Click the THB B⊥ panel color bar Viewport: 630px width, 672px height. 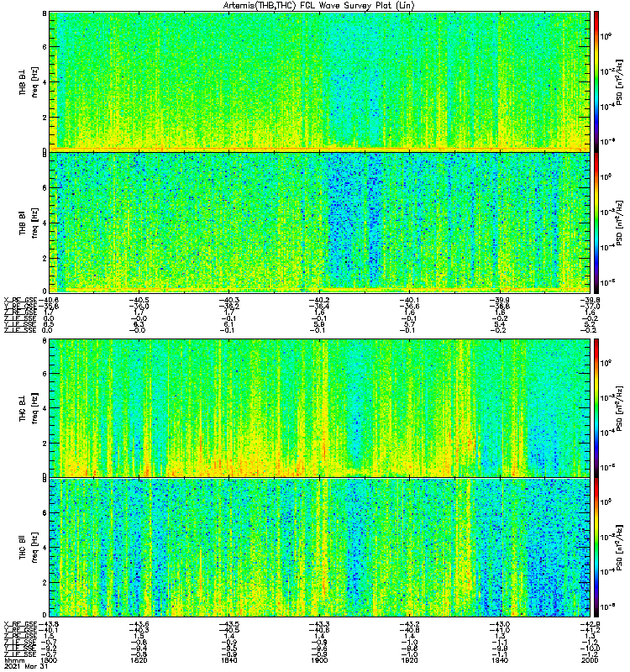pos(596,81)
